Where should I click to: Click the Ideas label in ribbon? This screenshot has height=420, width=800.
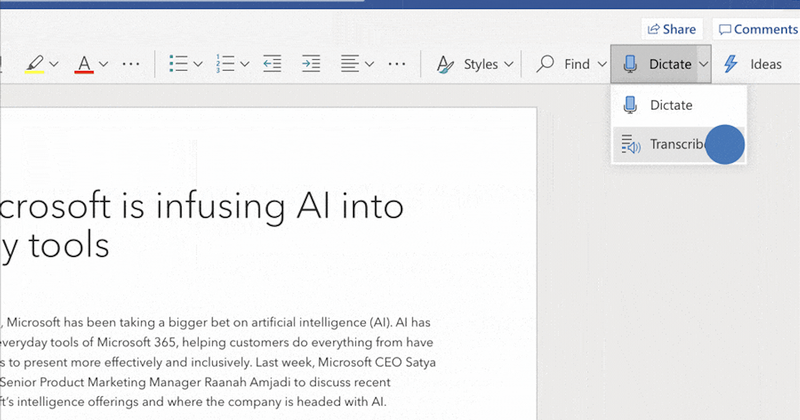pyautogui.click(x=766, y=64)
